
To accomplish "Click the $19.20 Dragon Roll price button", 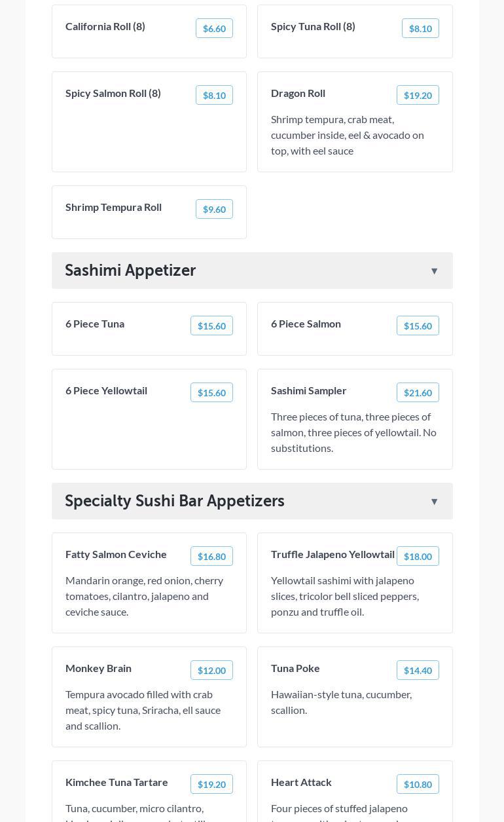I will tap(418, 96).
